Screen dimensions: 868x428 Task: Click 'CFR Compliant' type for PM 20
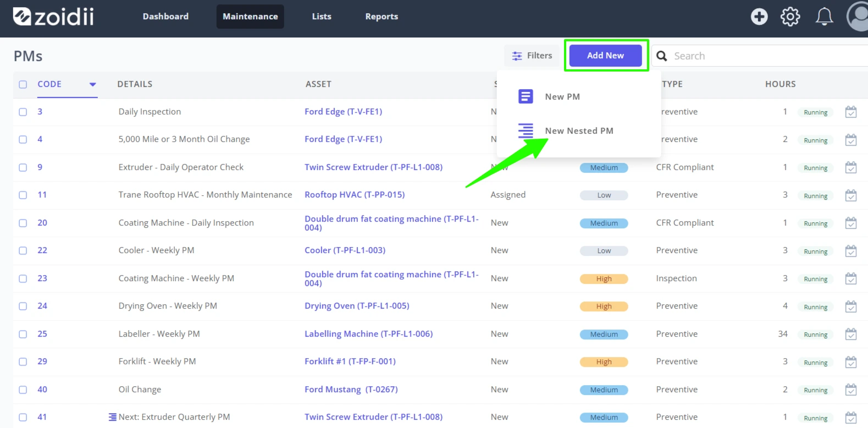(x=685, y=223)
